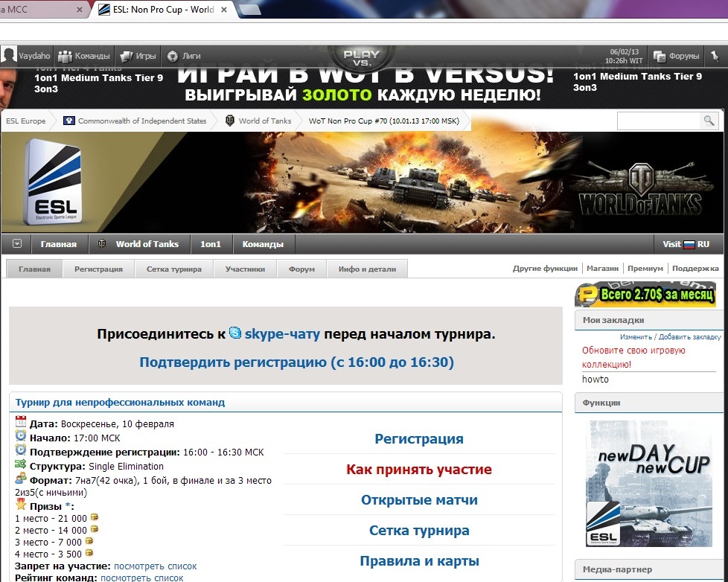Screen dimensions: 728x582
Task: Open Форумы from the top bar
Action: 677,56
